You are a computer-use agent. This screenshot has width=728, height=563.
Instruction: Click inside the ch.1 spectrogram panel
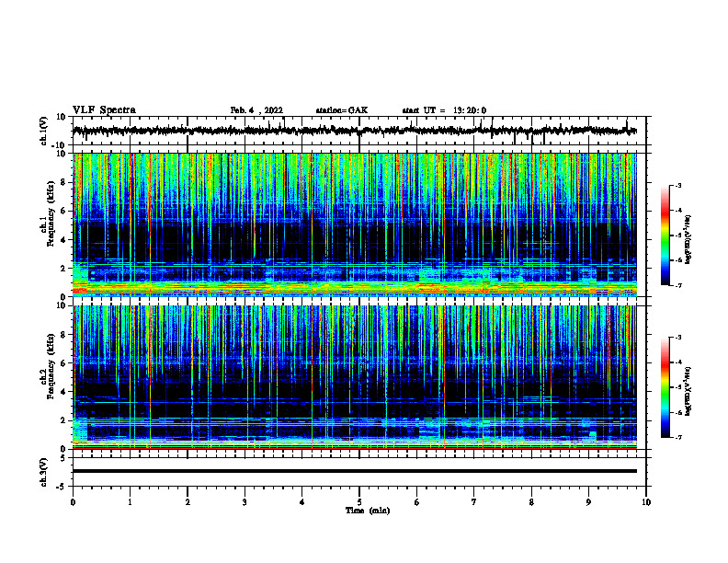click(x=355, y=224)
